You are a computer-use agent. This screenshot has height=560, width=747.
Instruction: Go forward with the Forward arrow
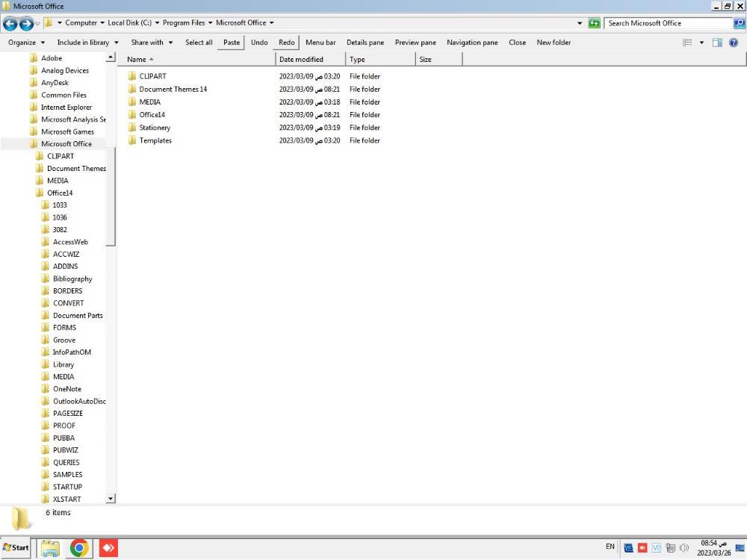pyautogui.click(x=26, y=23)
